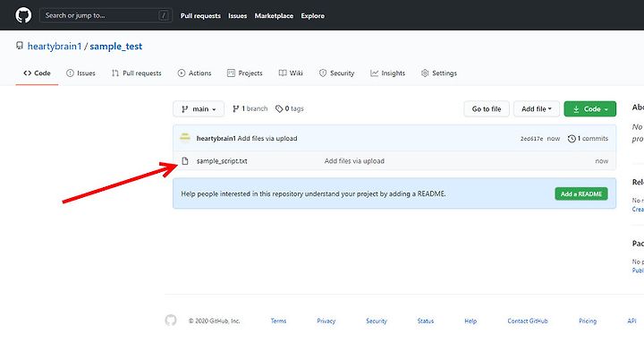Switch to the repository Issues tab
The width and height of the screenshot is (644, 352).
pos(80,73)
